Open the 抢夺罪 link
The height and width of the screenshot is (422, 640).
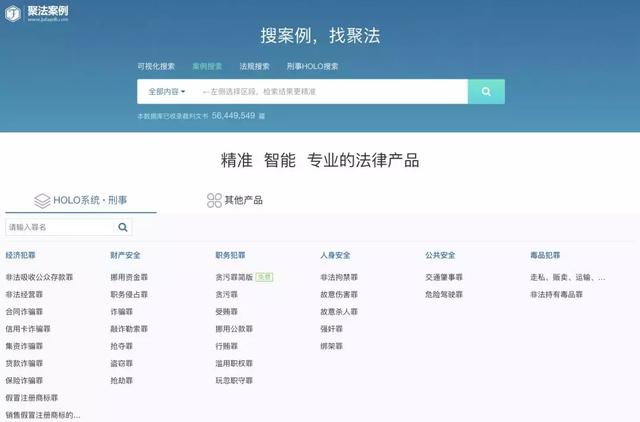[x=122, y=346]
